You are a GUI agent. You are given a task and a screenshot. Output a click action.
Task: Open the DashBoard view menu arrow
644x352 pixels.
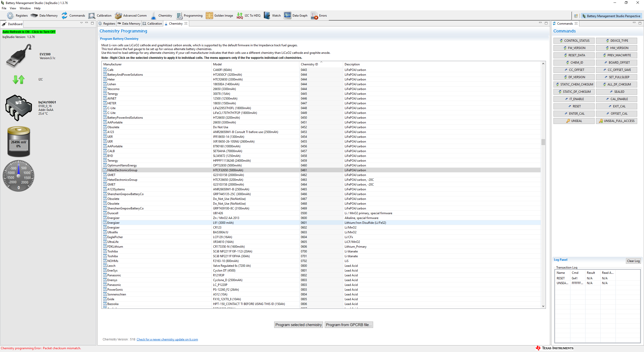pyautogui.click(x=81, y=23)
